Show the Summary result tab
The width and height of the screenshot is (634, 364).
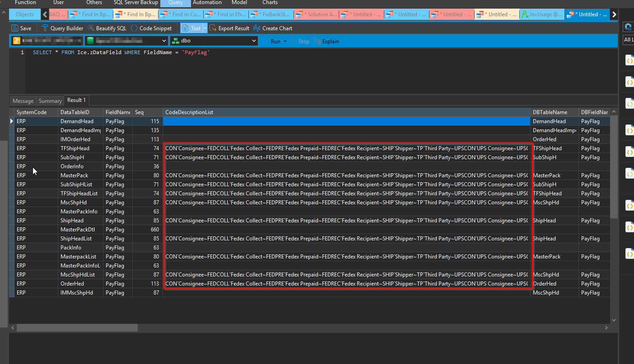50,101
